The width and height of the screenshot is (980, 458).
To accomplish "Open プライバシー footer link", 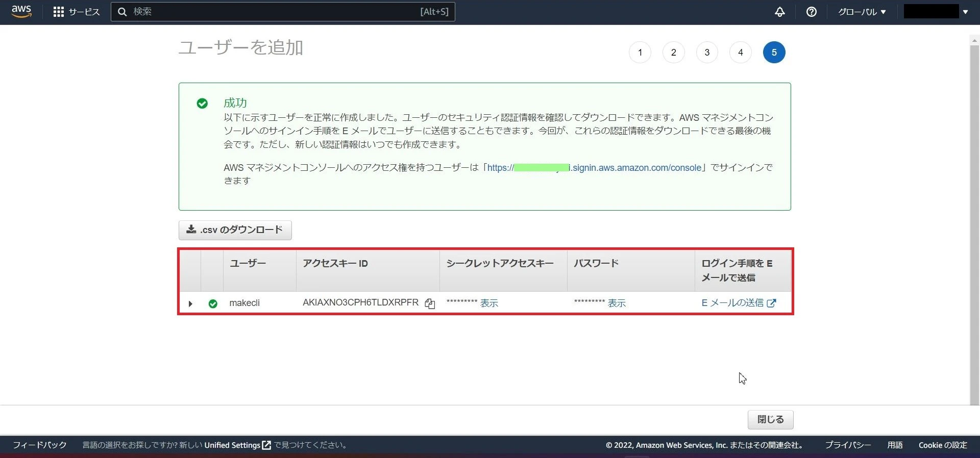I will pyautogui.click(x=848, y=445).
